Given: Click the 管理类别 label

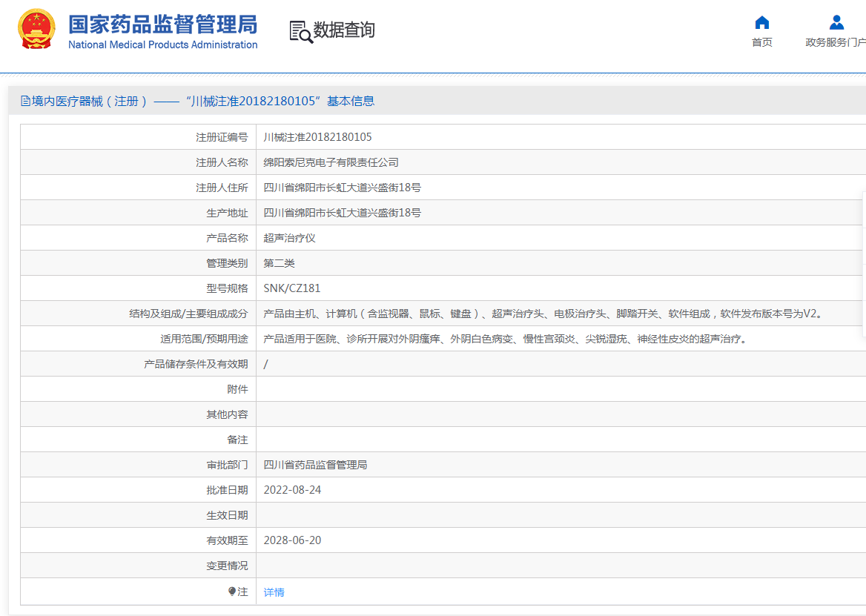Looking at the screenshot, I should point(227,263).
